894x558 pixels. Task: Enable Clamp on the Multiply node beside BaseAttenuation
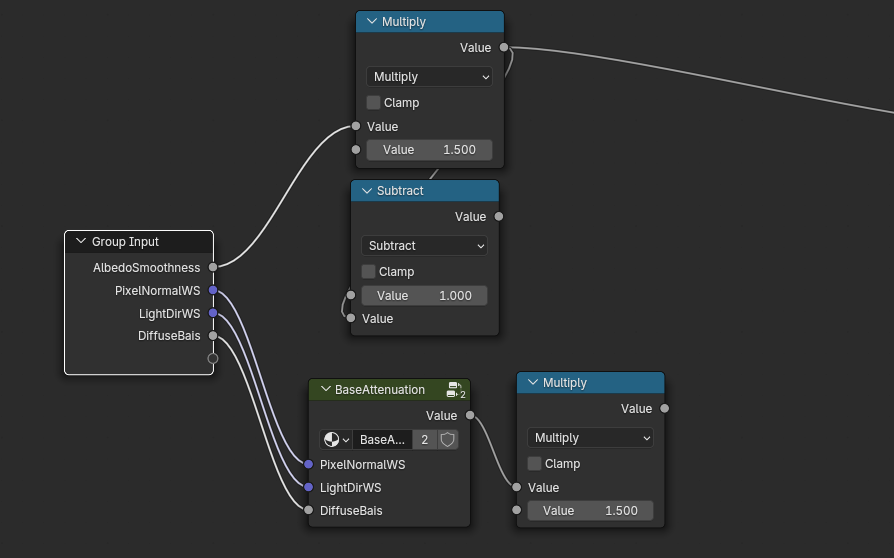[x=534, y=464]
